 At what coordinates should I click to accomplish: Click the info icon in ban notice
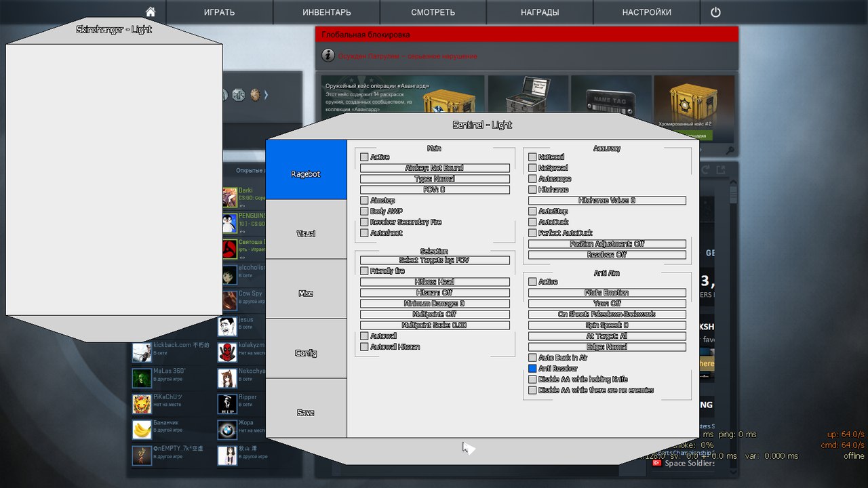click(328, 56)
